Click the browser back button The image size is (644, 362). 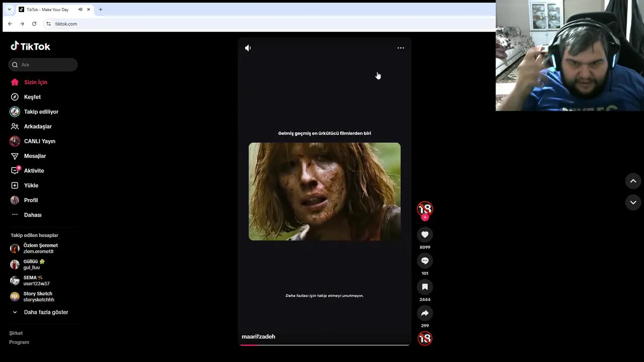pos(10,24)
